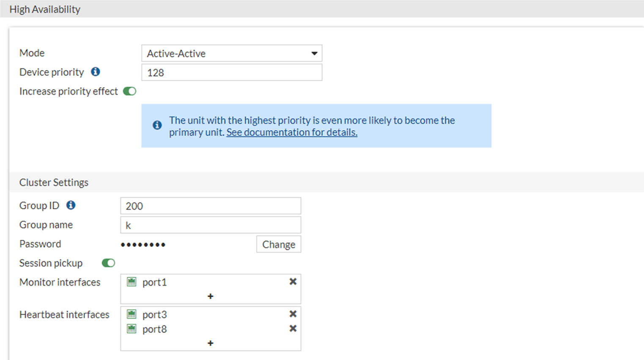This screenshot has width=644, height=360.
Task: Click the port1 interface icon
Action: click(x=132, y=281)
